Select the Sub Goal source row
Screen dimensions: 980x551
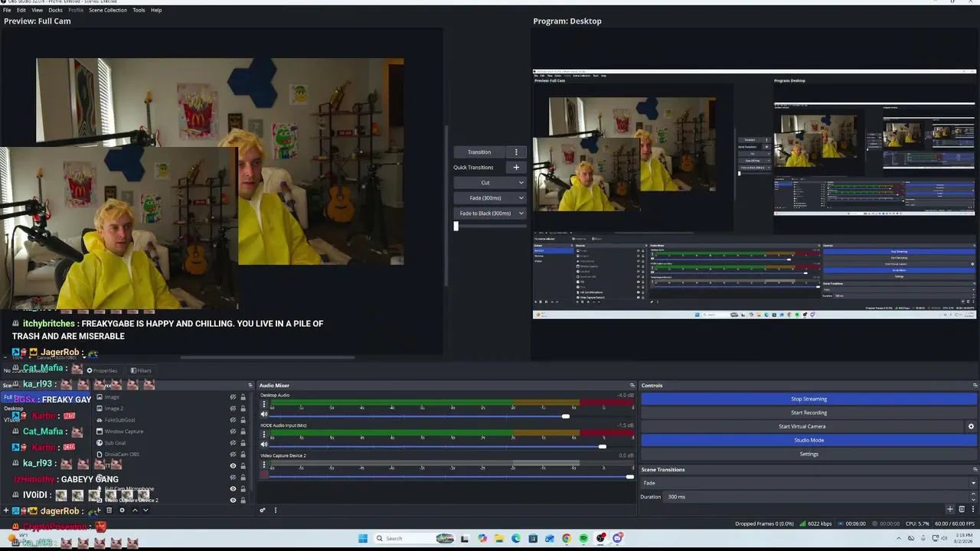tap(171, 443)
